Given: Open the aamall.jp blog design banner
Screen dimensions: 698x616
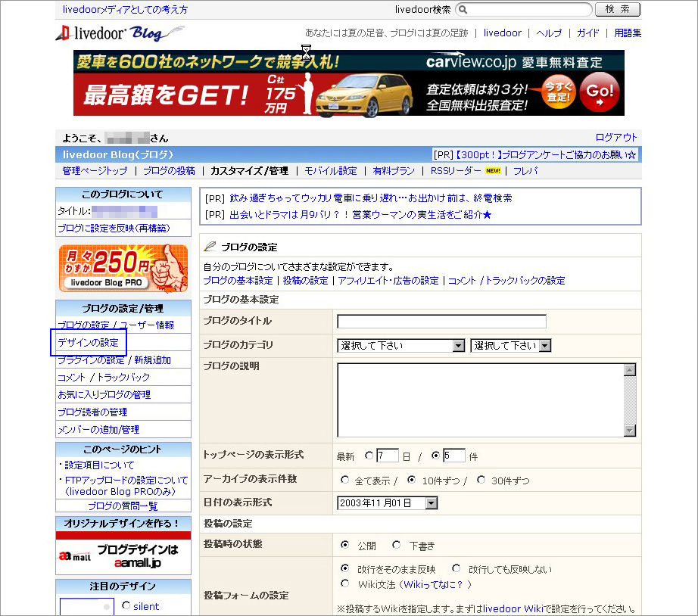Looking at the screenshot, I should [x=123, y=552].
